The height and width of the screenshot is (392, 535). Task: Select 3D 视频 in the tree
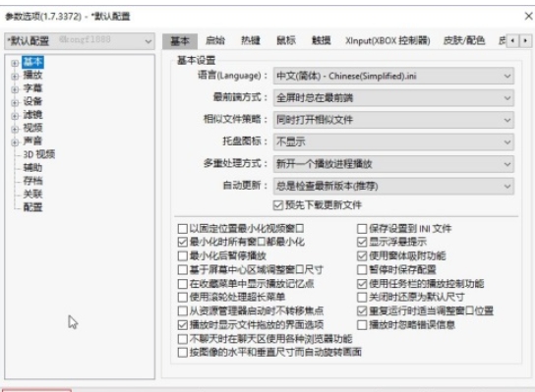coord(39,154)
